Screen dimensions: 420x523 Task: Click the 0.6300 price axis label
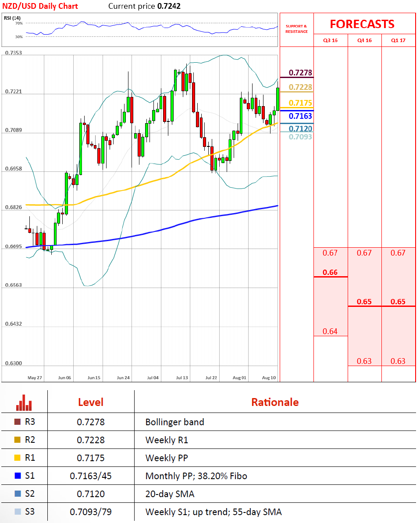(x=13, y=363)
